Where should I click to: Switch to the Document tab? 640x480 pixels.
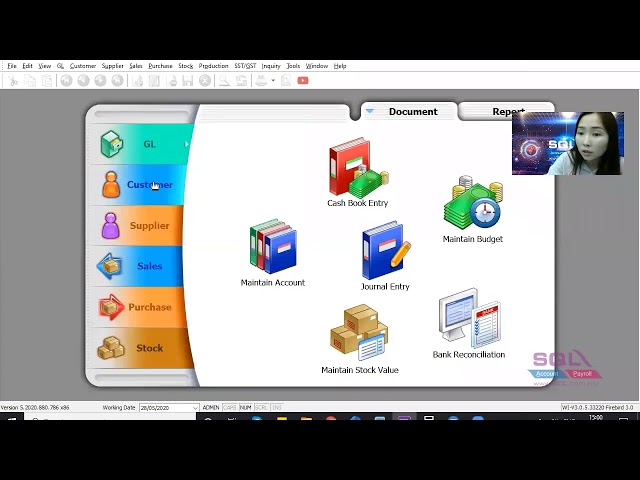pos(409,111)
